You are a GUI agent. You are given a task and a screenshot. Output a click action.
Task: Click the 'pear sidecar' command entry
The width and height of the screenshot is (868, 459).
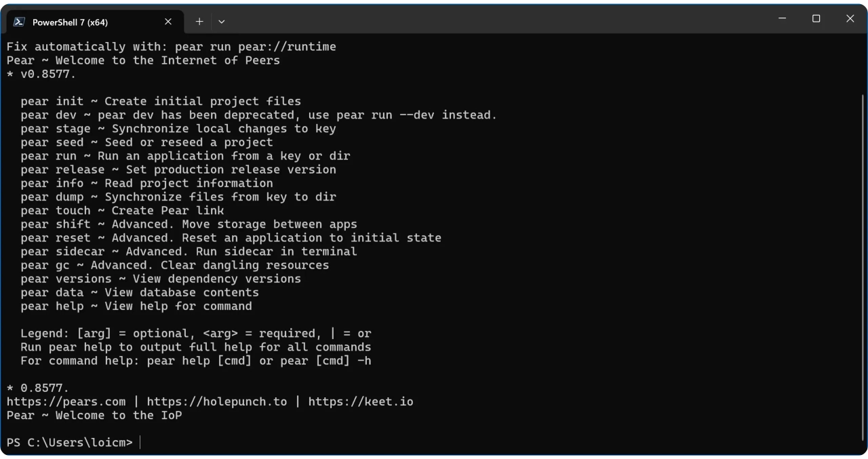pyautogui.click(x=189, y=252)
